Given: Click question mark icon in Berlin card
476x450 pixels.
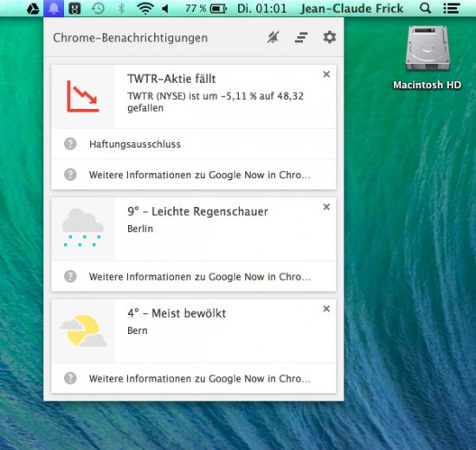Looking at the screenshot, I should coord(70,276).
